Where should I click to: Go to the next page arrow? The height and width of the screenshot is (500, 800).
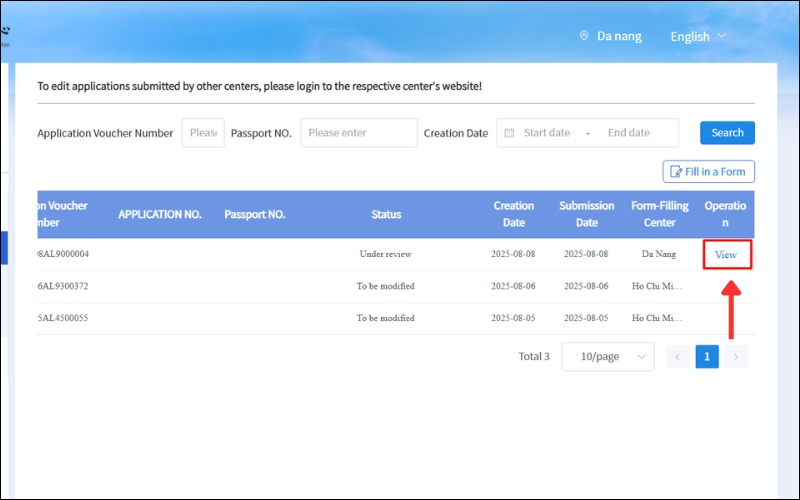click(x=736, y=357)
